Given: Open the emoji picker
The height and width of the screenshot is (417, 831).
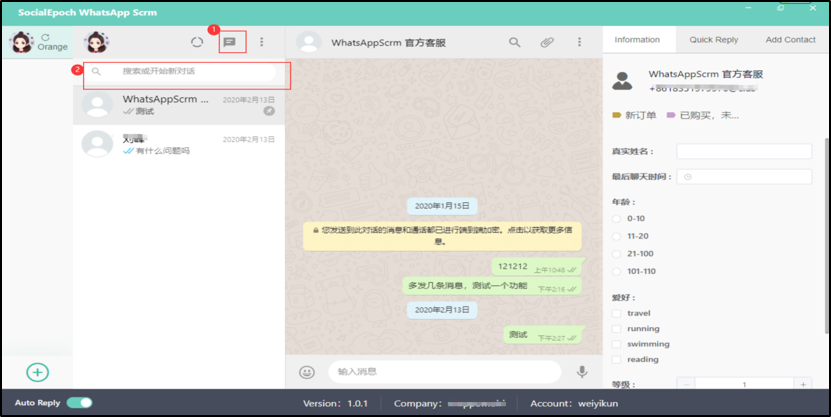Looking at the screenshot, I should click(x=307, y=372).
